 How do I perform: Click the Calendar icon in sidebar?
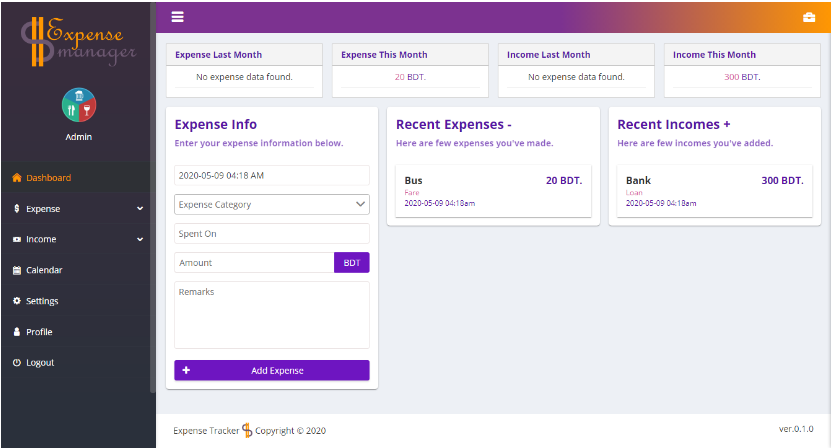17,270
